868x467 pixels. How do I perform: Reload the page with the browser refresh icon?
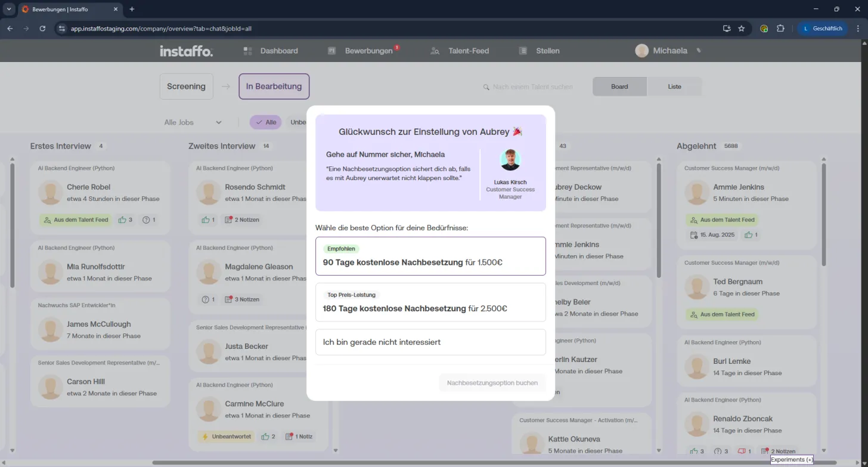[x=42, y=28]
